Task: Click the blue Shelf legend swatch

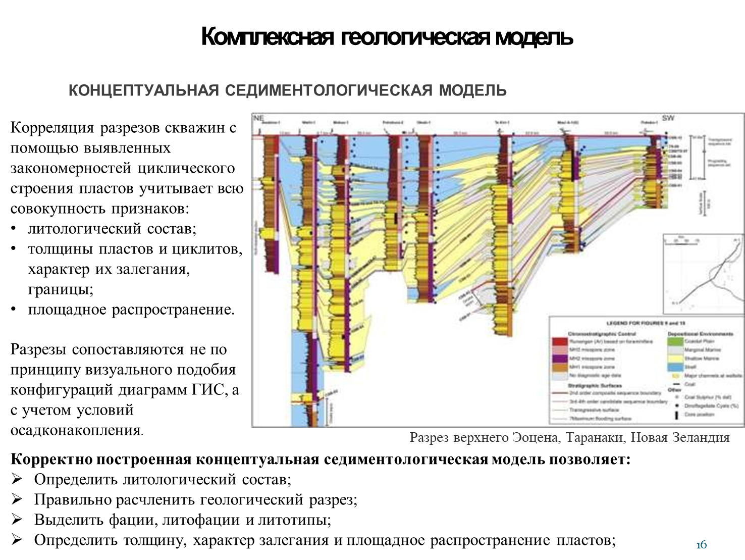Action: coord(675,367)
